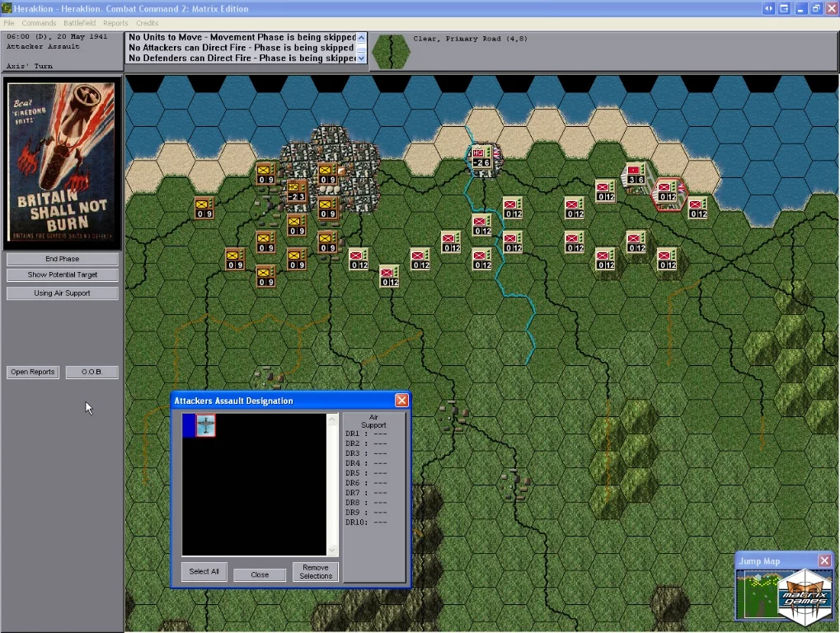
Task: Click the Open Reports button
Action: [33, 372]
